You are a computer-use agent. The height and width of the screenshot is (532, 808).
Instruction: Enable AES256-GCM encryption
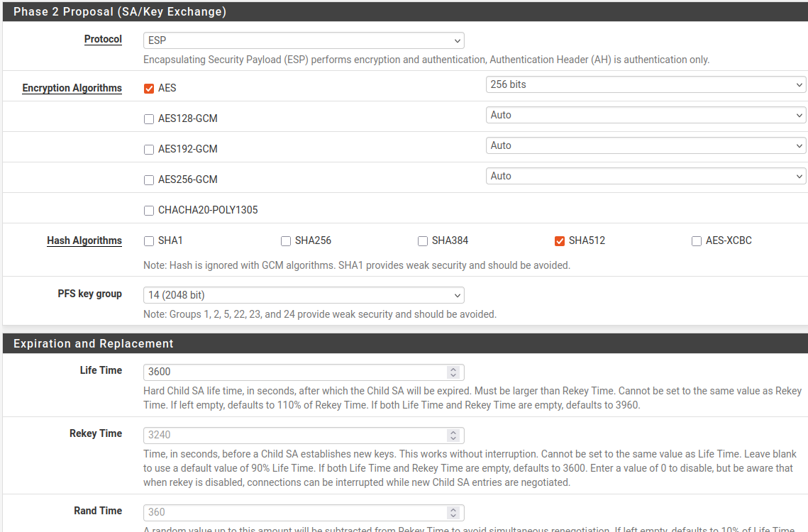(x=148, y=179)
